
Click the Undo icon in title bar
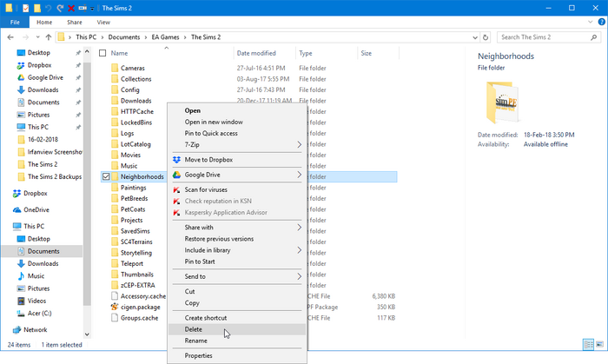pos(49,8)
